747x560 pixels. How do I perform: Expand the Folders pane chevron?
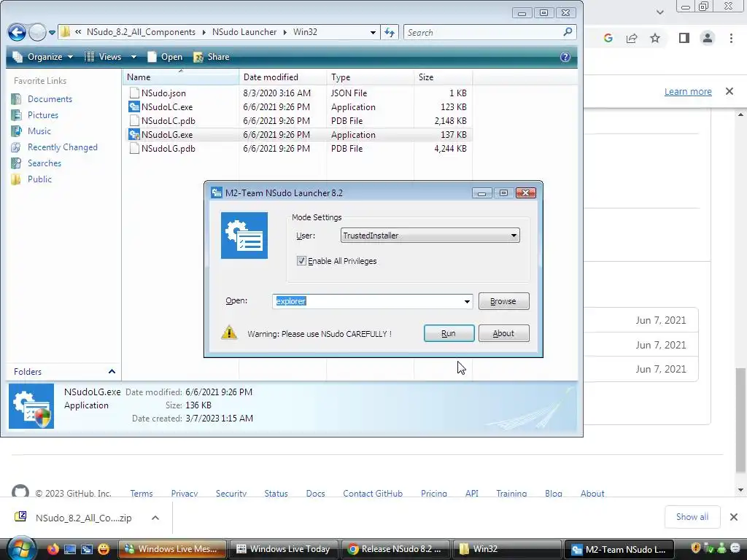(112, 371)
